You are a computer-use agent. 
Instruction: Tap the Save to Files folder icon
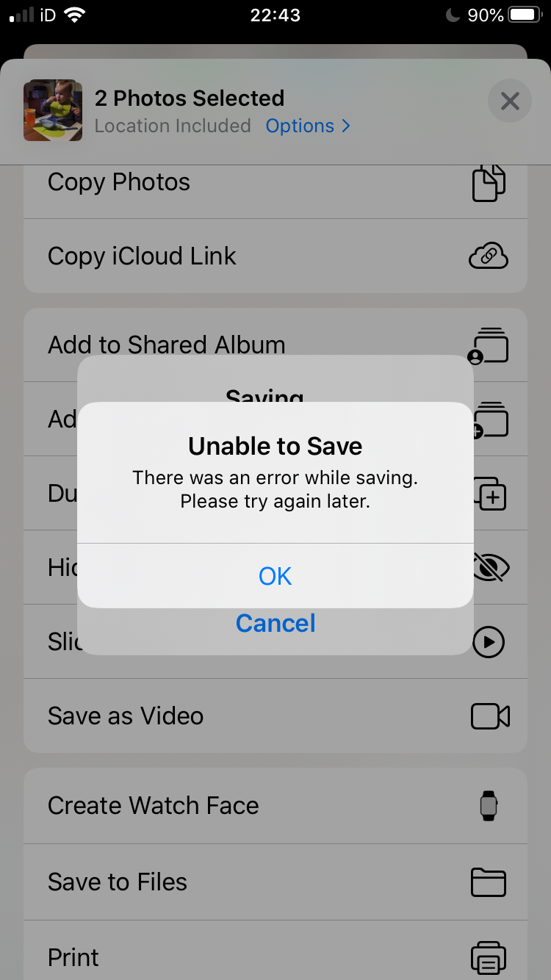point(489,882)
